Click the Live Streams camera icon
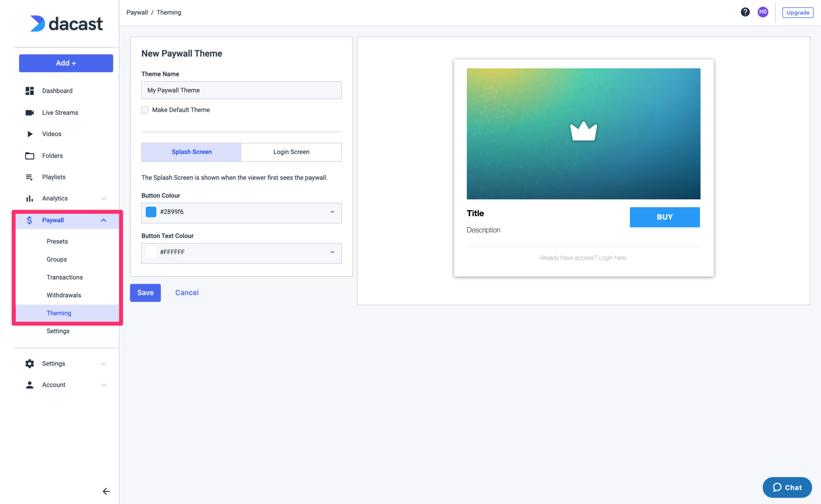The image size is (821, 504). (29, 113)
